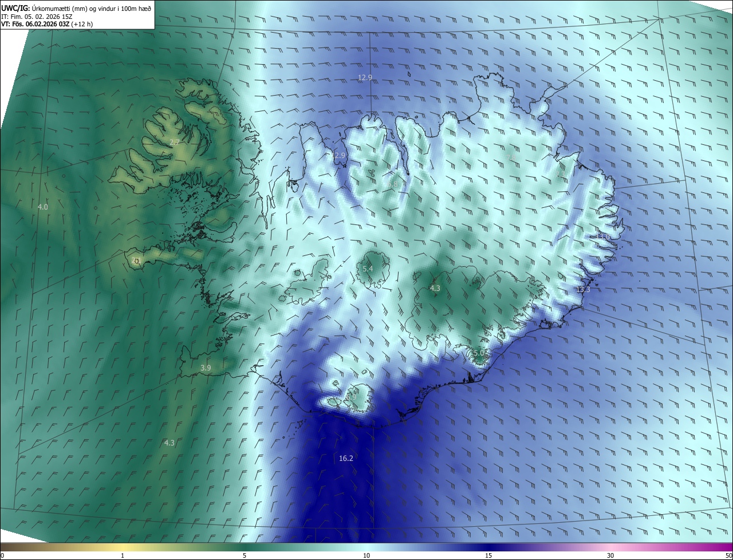733x560 pixels.
Task: Click the 12.9 value in the ocean north of Iceland
Action: tap(365, 77)
